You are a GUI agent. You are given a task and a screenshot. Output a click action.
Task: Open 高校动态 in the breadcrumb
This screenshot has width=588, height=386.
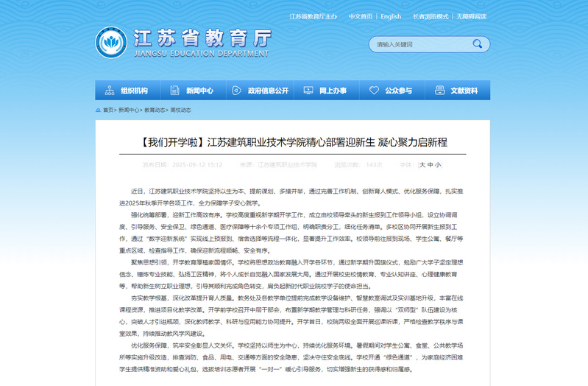click(x=180, y=110)
